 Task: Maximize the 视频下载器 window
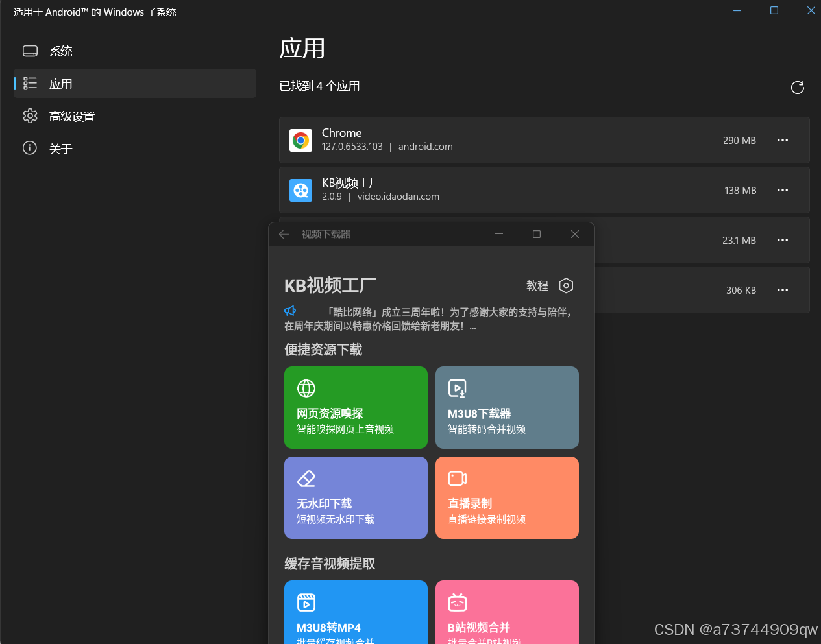pos(537,234)
